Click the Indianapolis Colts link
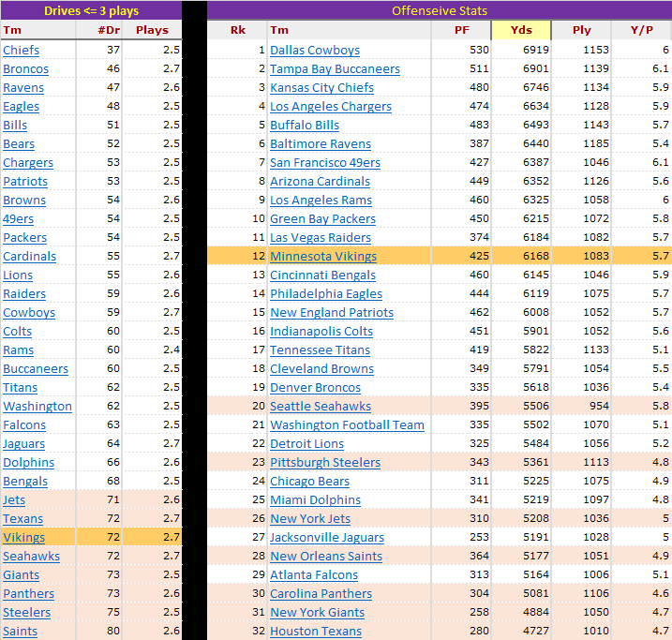Image resolution: width=672 pixels, height=640 pixels. tap(321, 332)
